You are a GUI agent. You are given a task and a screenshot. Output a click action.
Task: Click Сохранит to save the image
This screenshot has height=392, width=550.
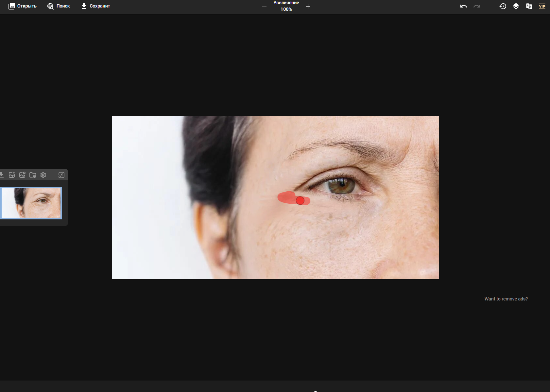(x=95, y=6)
